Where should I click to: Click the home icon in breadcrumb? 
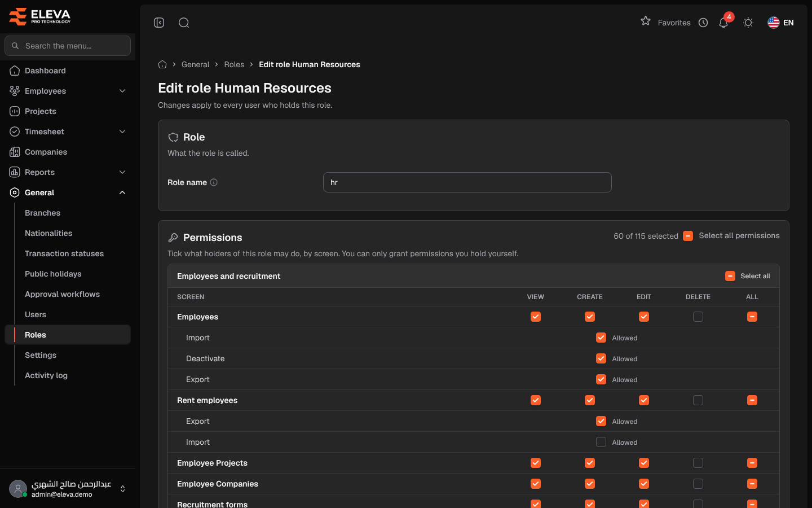coord(162,64)
